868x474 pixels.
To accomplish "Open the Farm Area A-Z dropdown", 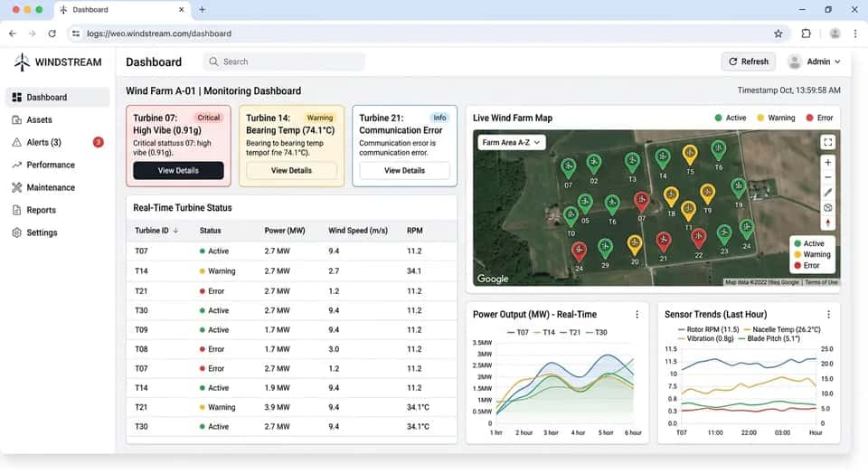I will (511, 142).
